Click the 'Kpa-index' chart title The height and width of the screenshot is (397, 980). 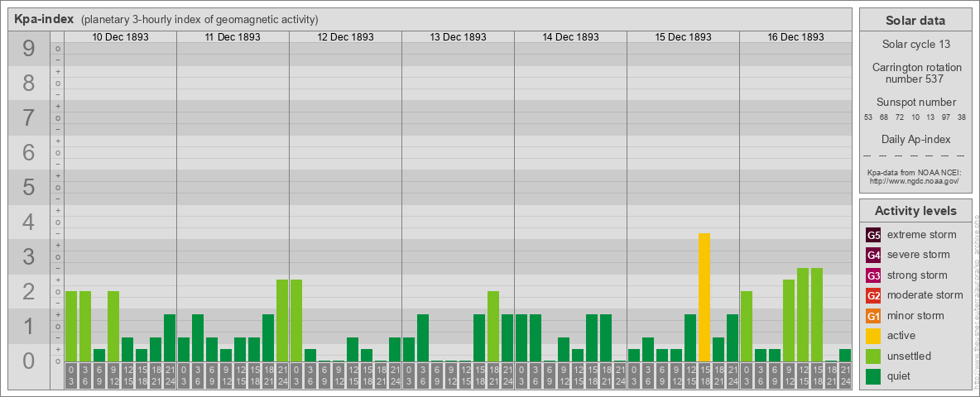(x=43, y=19)
